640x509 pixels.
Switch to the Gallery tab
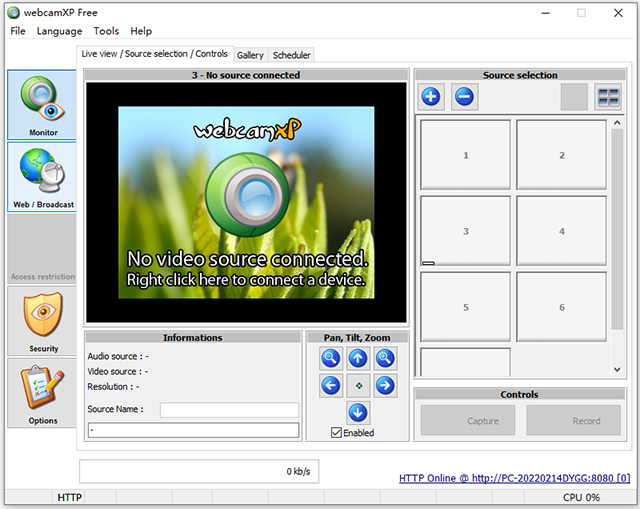(250, 55)
